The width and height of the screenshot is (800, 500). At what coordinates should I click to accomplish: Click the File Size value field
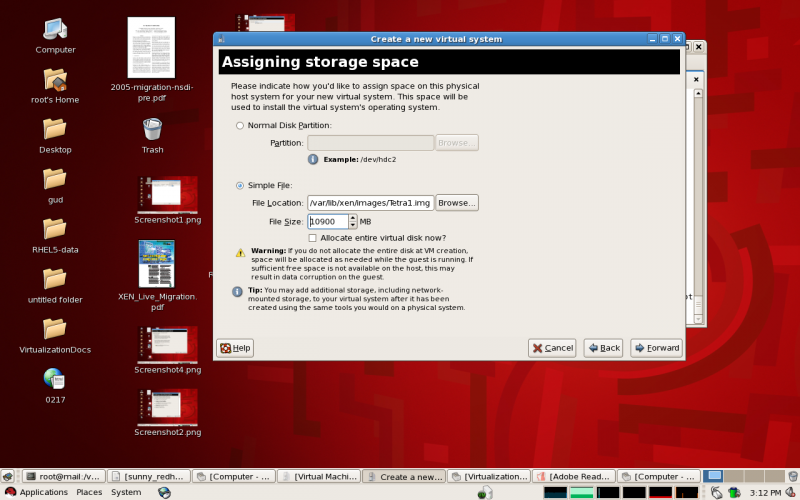(328, 221)
